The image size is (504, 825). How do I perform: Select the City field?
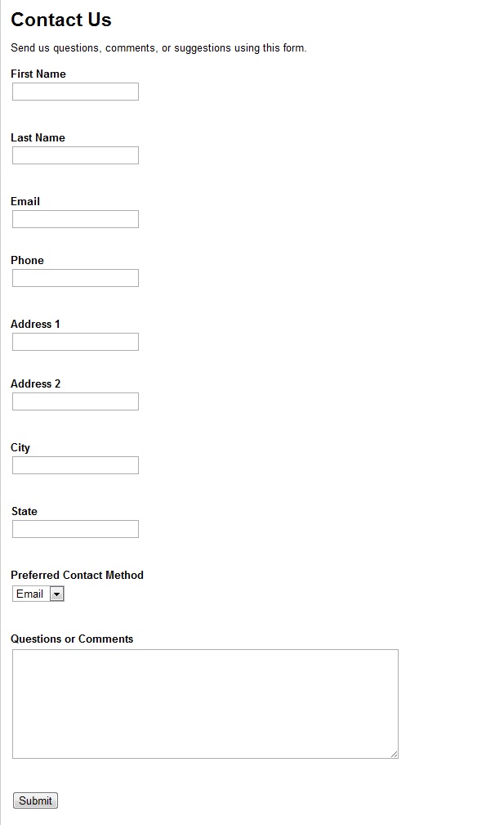pyautogui.click(x=74, y=465)
